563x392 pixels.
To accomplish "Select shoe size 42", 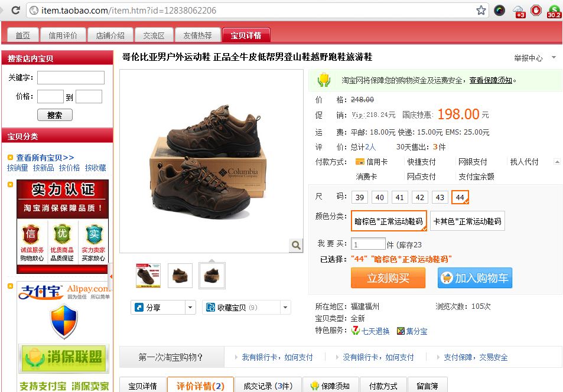I will 420,197.
